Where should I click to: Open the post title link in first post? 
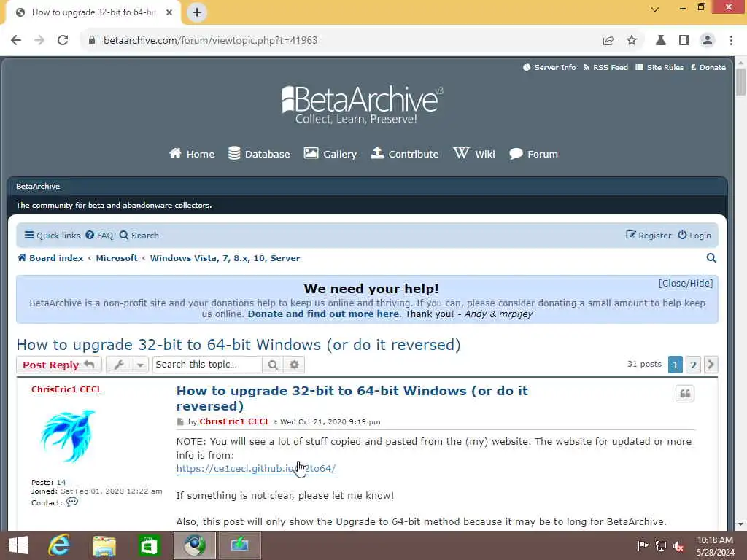coord(352,399)
